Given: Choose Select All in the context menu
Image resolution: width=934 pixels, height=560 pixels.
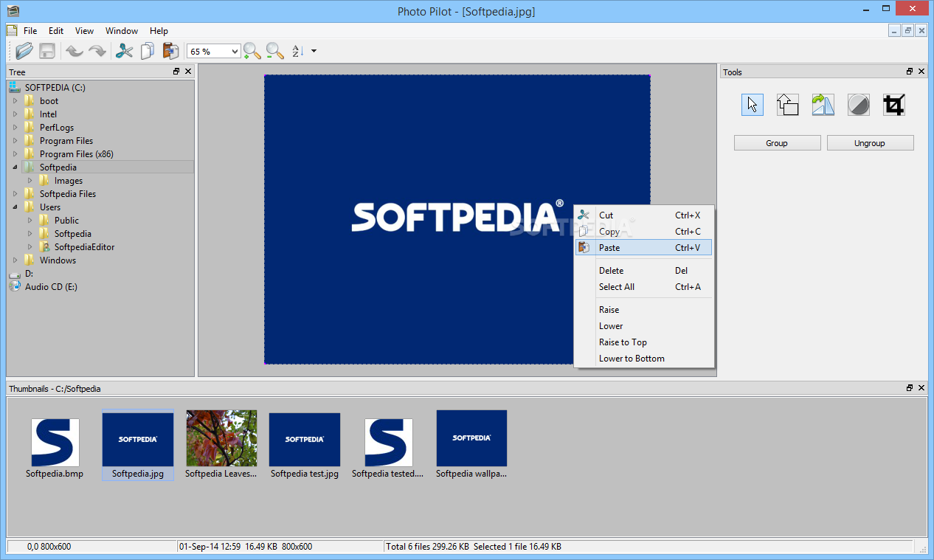Looking at the screenshot, I should pos(643,287).
